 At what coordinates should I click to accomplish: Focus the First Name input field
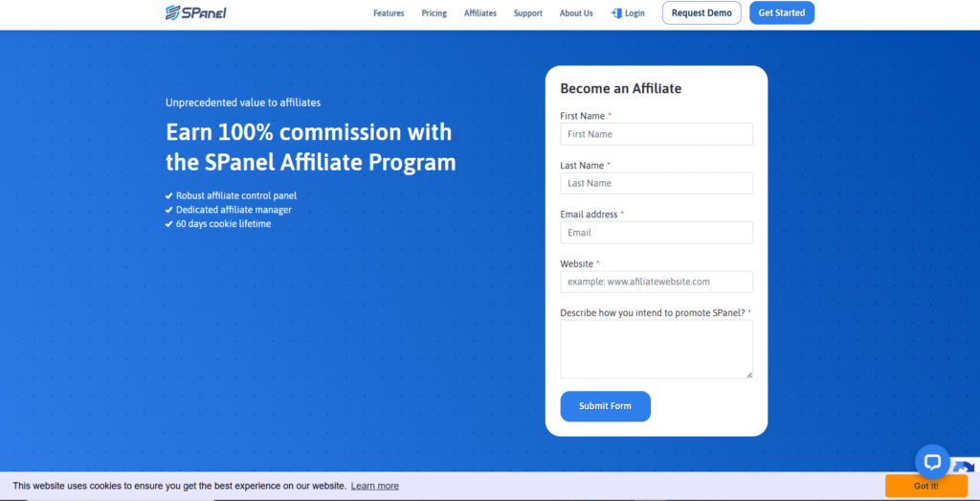click(x=657, y=134)
